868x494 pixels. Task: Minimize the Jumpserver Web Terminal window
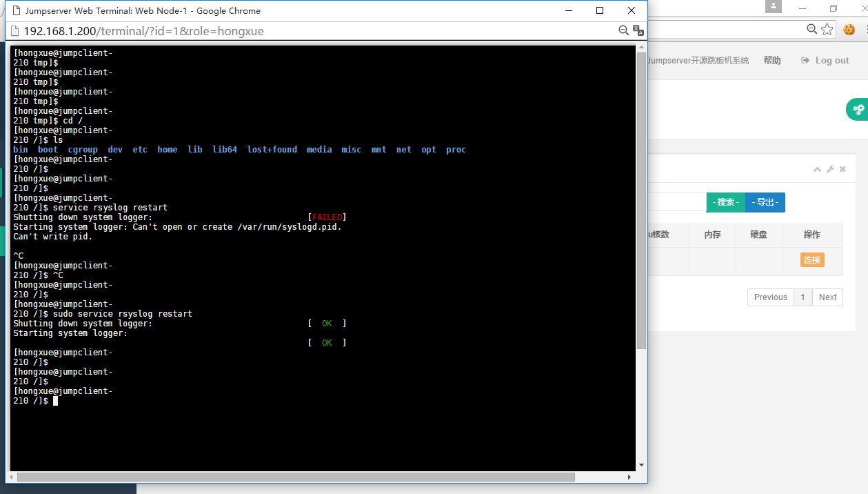569,10
